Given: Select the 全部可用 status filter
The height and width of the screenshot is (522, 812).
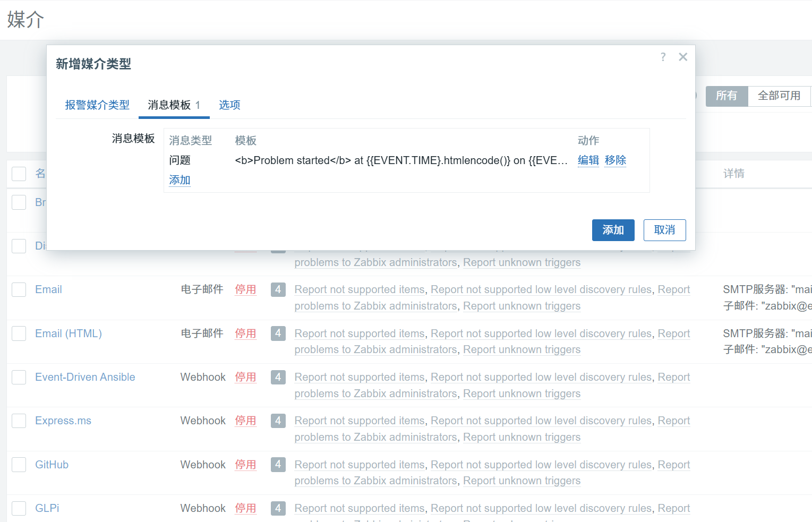Looking at the screenshot, I should coord(779,96).
